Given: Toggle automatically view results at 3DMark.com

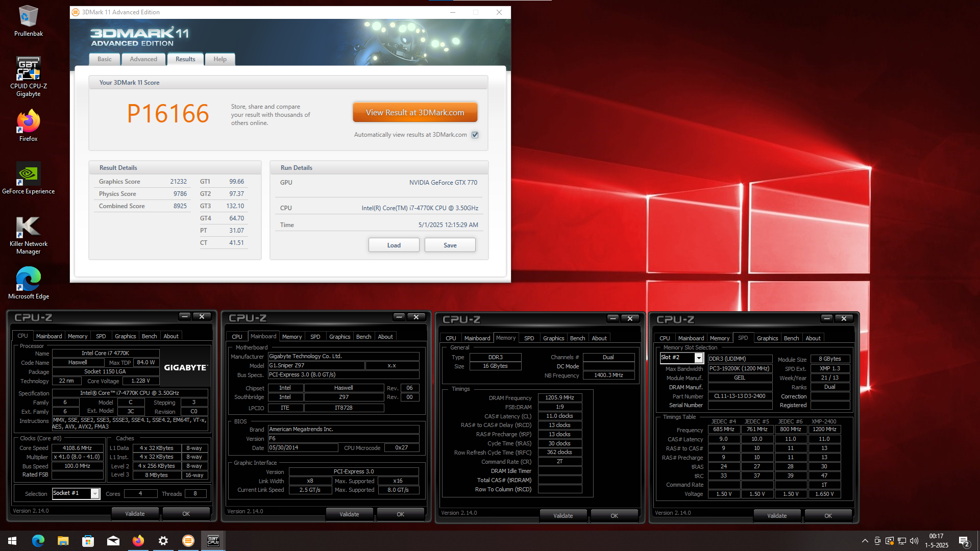Looking at the screenshot, I should (x=475, y=135).
